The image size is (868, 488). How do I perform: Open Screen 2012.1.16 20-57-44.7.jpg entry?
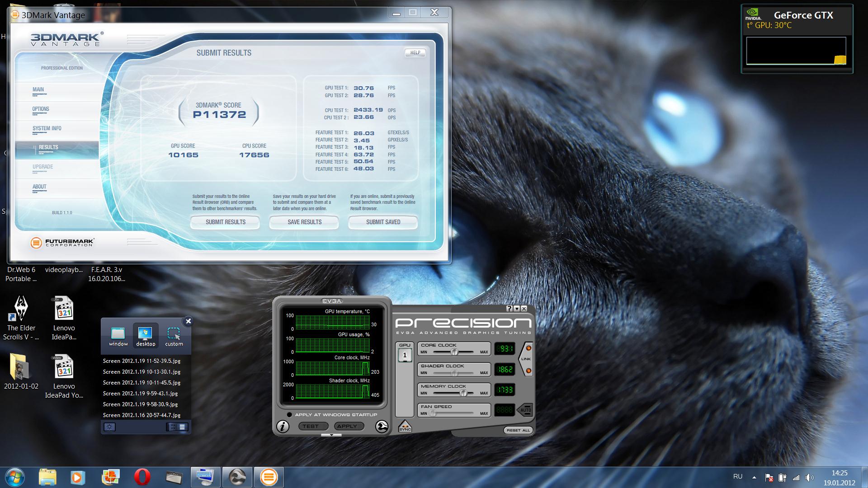coord(142,415)
